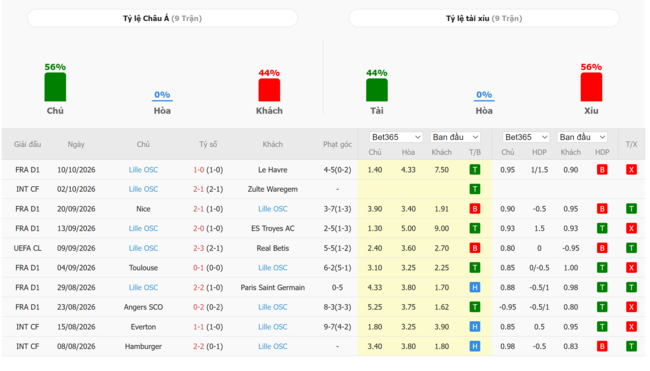Click the 5.25 home odds in Angers SCO row
The width and height of the screenshot is (650, 371).
375,307
